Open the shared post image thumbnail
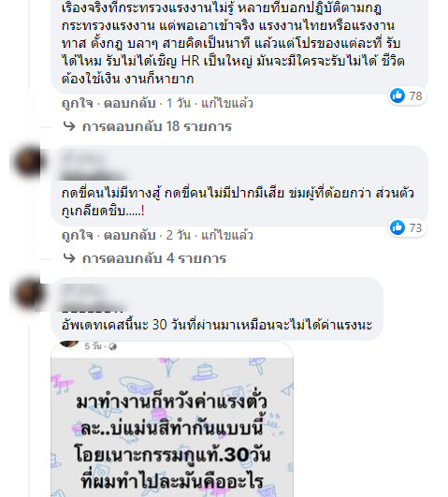 point(172,427)
